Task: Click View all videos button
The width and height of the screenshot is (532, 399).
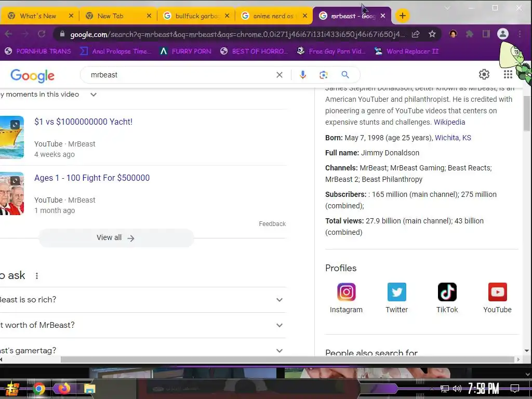Action: 116,238
